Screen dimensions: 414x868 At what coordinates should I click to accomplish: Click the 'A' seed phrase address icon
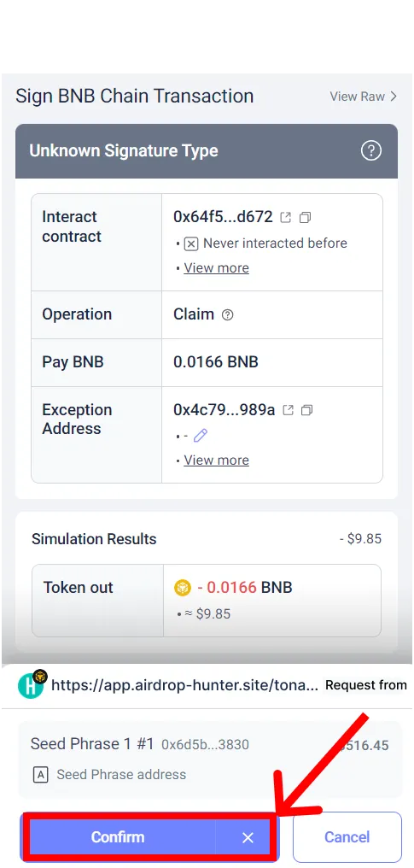tap(40, 775)
